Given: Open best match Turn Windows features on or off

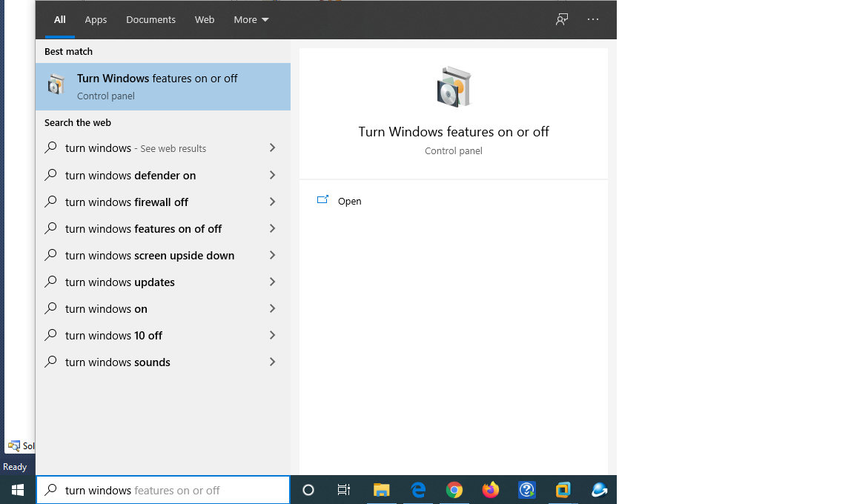Looking at the screenshot, I should point(163,87).
